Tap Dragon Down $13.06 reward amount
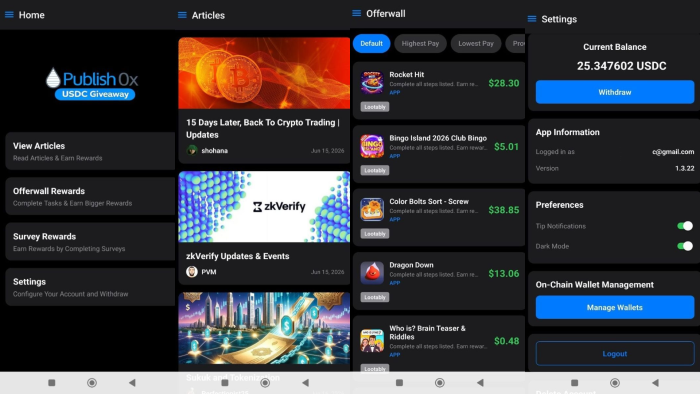 point(504,273)
